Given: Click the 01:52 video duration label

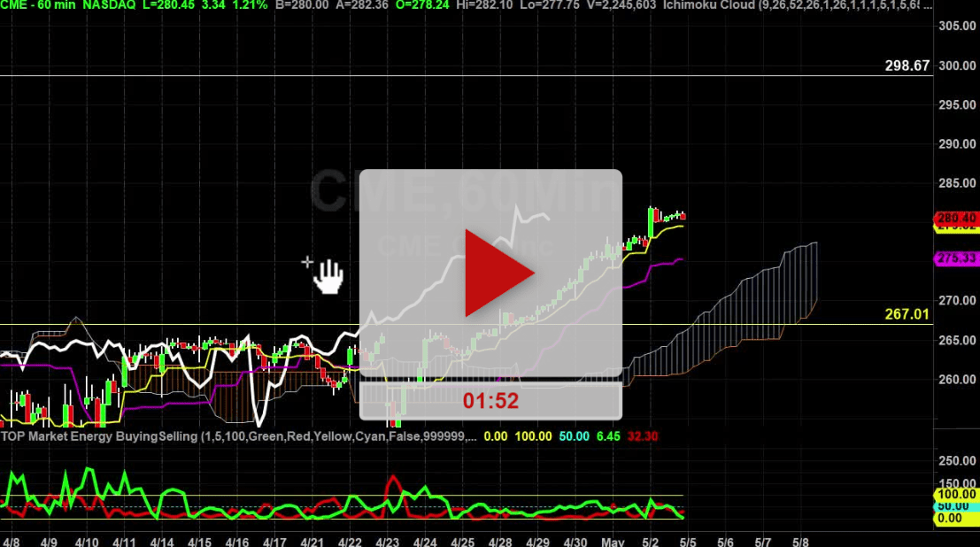Looking at the screenshot, I should [x=490, y=401].
